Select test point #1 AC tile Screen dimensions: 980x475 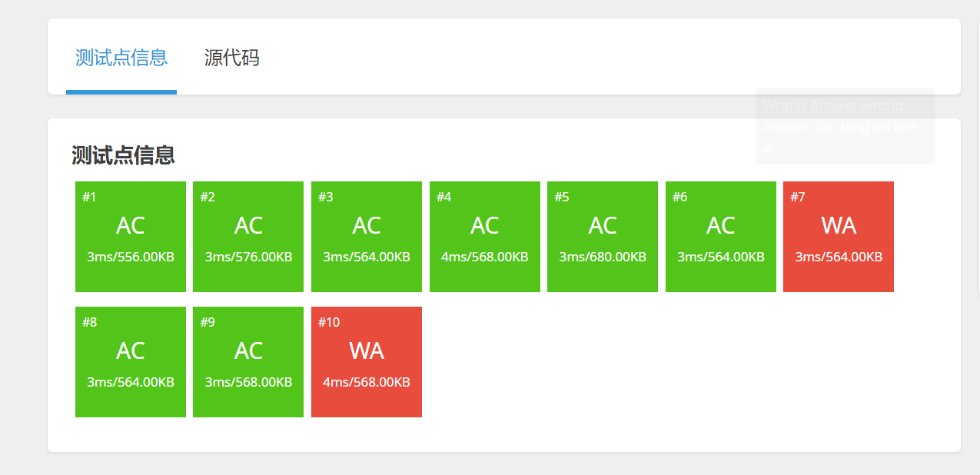pyautogui.click(x=131, y=236)
